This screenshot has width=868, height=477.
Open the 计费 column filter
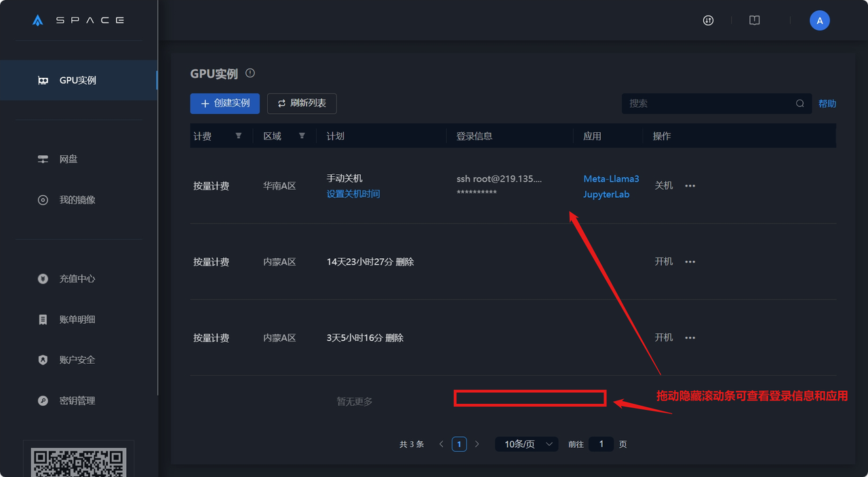coord(238,136)
